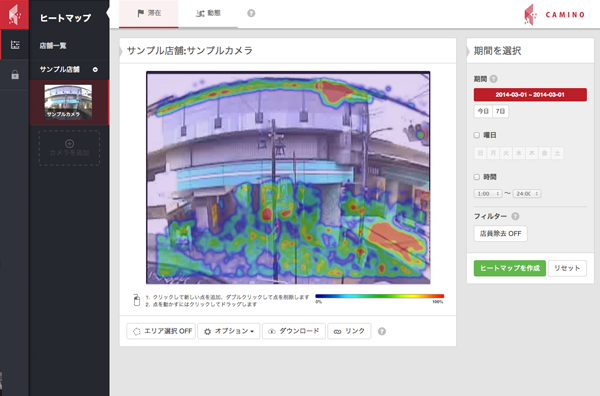Click the リセット button
Image resolution: width=600 pixels, height=396 pixels.
coord(567,268)
